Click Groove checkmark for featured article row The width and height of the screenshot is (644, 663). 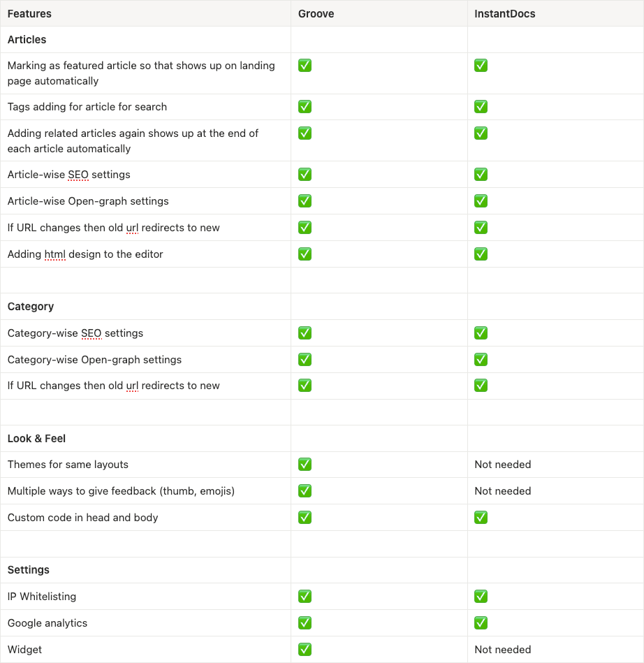[x=305, y=66]
